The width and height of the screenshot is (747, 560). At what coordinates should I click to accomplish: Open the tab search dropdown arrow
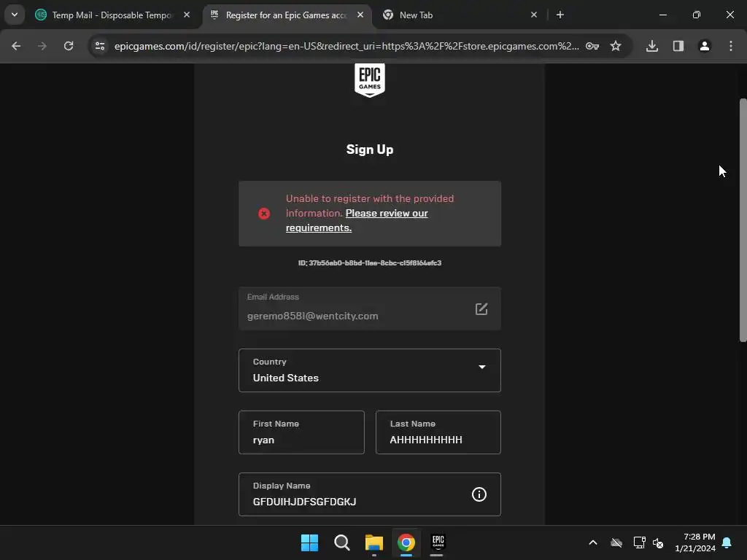pyautogui.click(x=15, y=15)
